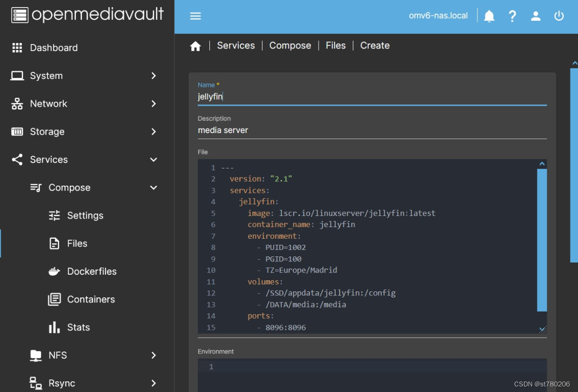The height and width of the screenshot is (392, 578).
Task: Click Services breadcrumb link
Action: point(236,46)
